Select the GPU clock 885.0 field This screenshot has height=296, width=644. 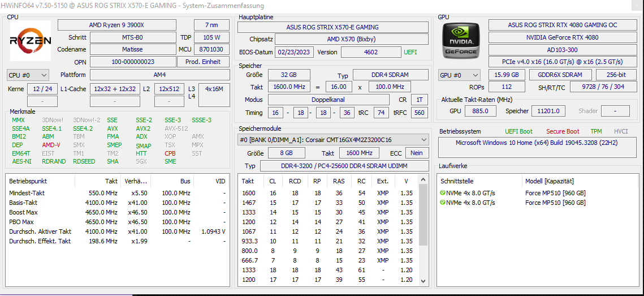click(x=480, y=111)
